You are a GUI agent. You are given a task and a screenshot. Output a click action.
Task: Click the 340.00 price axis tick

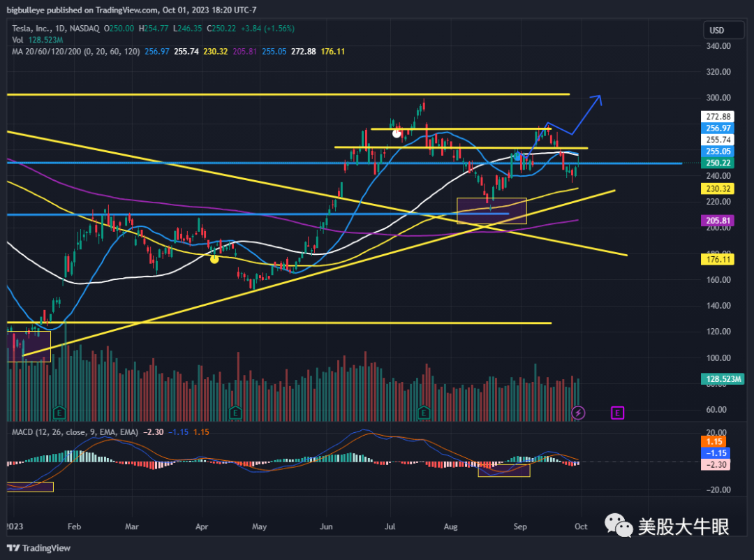[718, 46]
